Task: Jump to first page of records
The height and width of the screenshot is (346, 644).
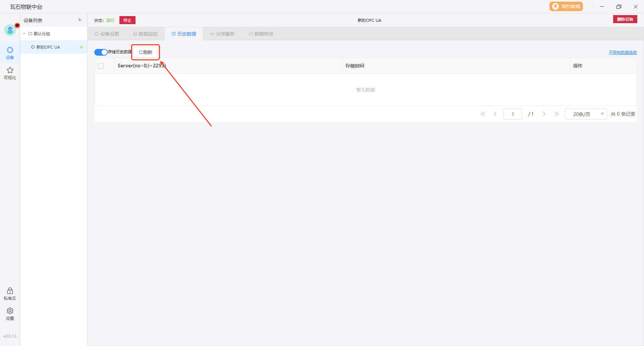Action: coord(483,114)
